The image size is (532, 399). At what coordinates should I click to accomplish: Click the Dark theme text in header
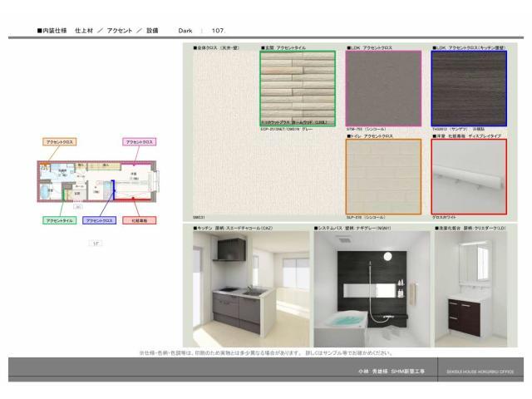(185, 30)
